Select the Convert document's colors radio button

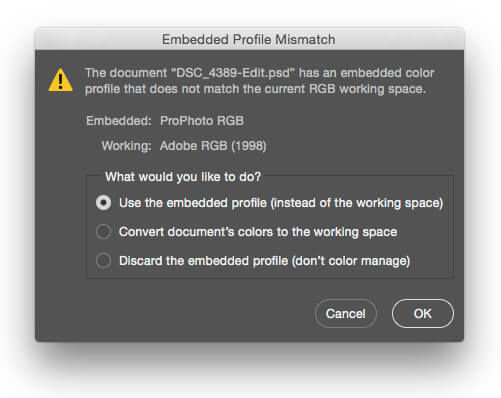[103, 232]
